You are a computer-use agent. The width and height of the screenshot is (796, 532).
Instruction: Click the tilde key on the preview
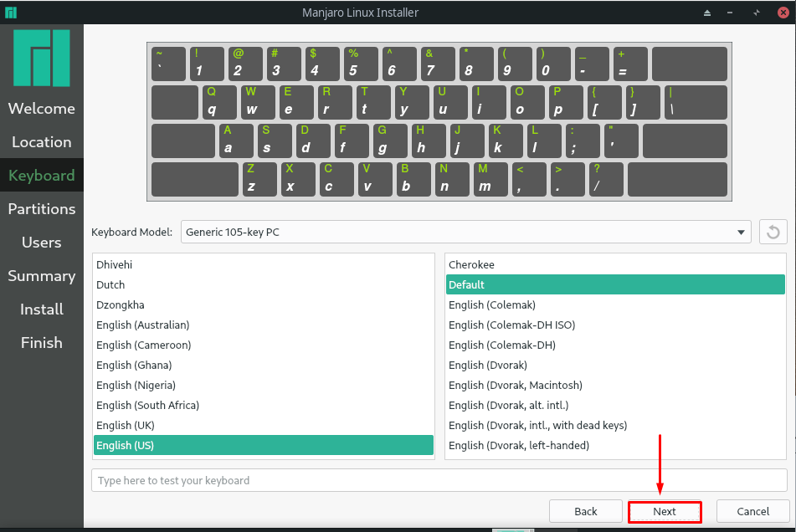pos(168,64)
